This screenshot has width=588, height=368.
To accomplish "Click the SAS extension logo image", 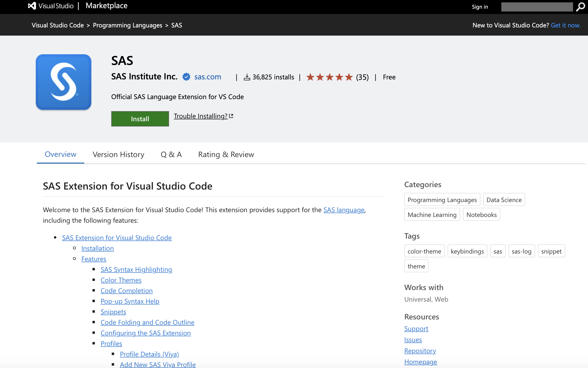I will pos(64,82).
